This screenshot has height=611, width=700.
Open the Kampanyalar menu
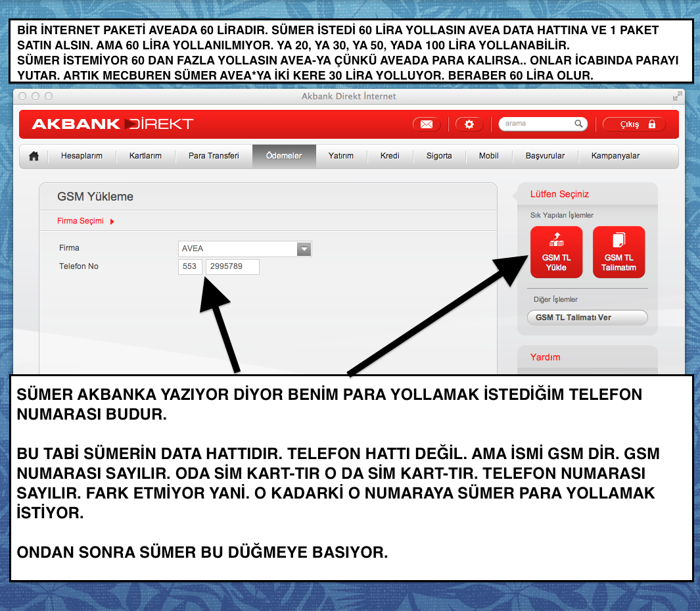616,156
